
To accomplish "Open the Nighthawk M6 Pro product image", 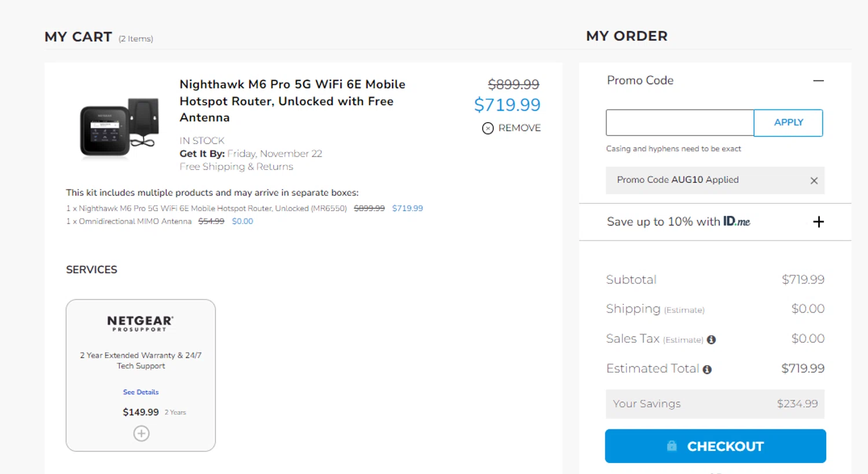I will [x=119, y=128].
